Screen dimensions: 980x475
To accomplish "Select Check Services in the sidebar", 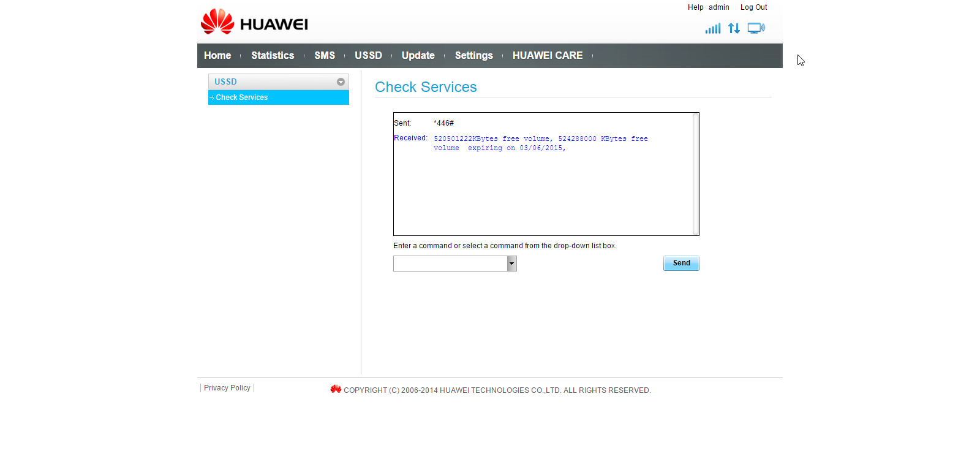I will [x=242, y=97].
